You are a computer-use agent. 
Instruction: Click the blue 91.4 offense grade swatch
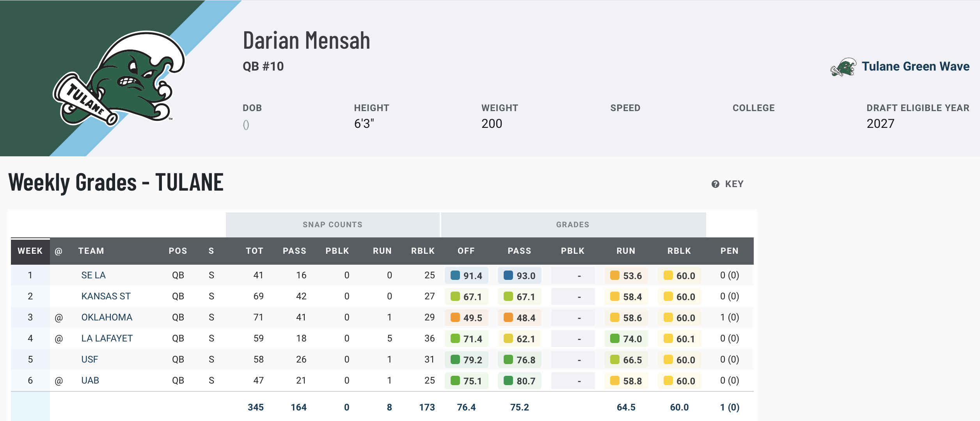click(x=455, y=276)
